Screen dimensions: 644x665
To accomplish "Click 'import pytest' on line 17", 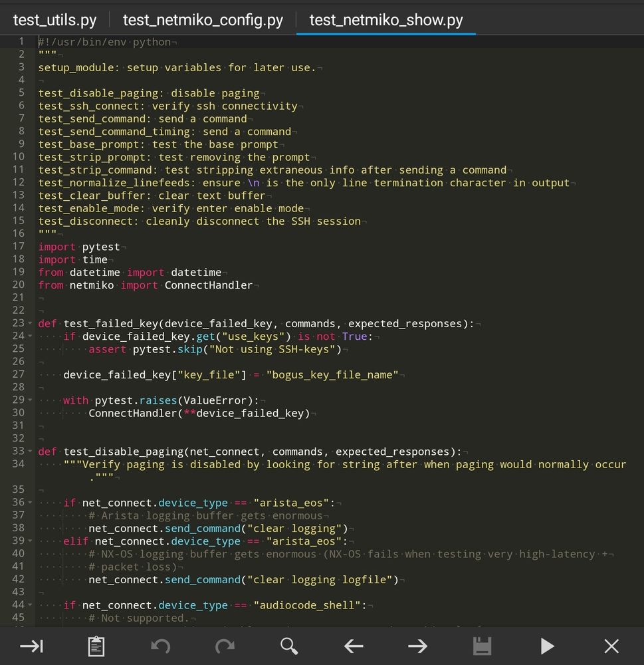I will click(x=79, y=247).
